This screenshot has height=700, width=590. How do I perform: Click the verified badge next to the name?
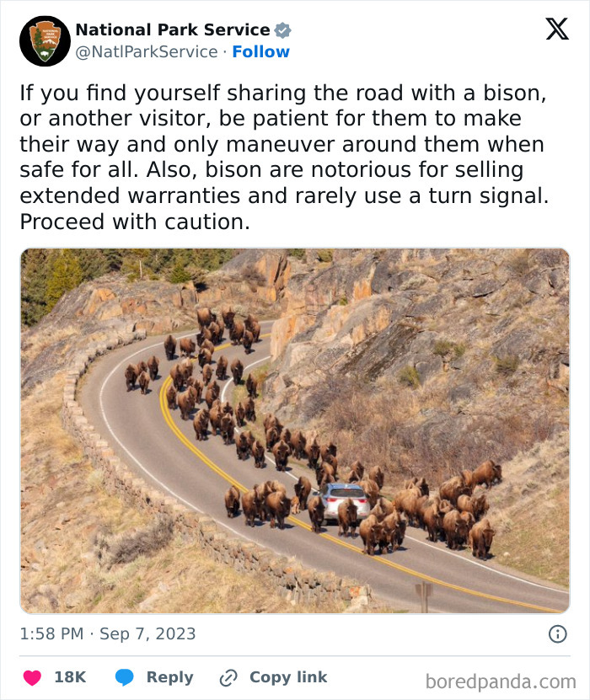coord(282,29)
